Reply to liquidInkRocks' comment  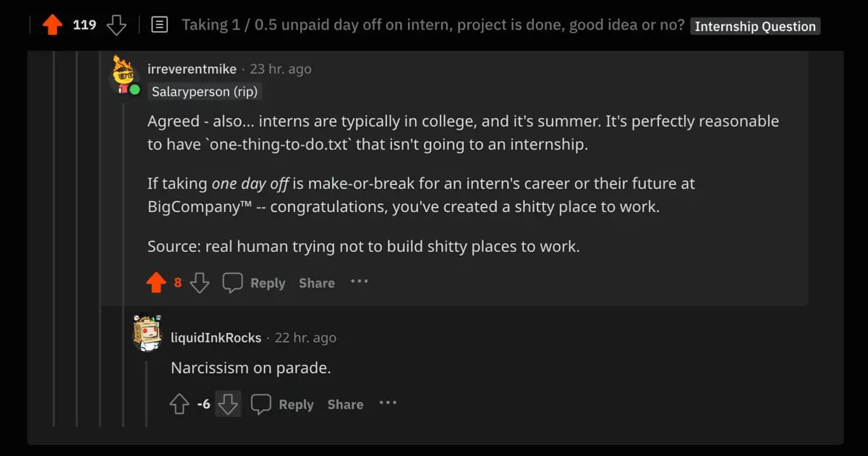point(283,404)
